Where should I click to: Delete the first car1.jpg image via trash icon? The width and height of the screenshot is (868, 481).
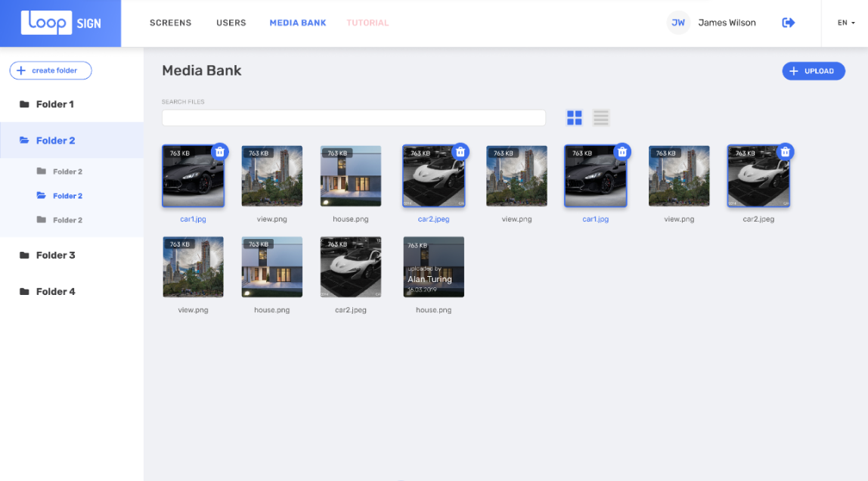219,151
